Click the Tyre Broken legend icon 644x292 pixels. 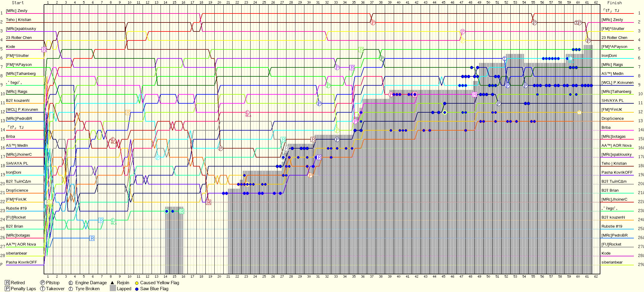[71, 289]
